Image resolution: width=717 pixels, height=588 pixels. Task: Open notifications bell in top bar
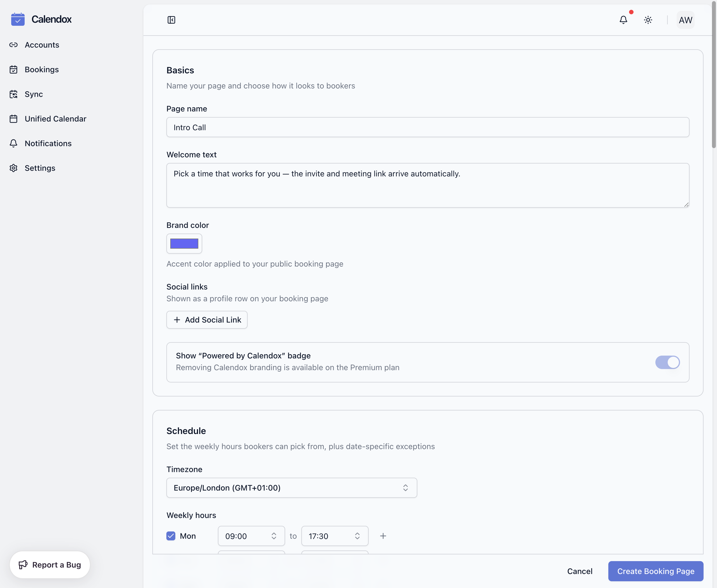click(x=623, y=20)
